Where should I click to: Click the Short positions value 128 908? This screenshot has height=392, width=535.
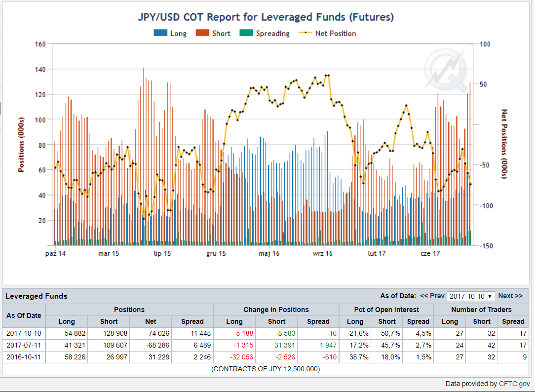tap(115, 333)
